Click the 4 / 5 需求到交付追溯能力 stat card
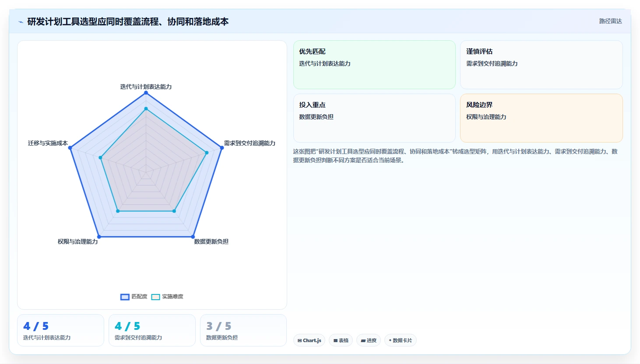The image size is (640, 364). tap(152, 330)
